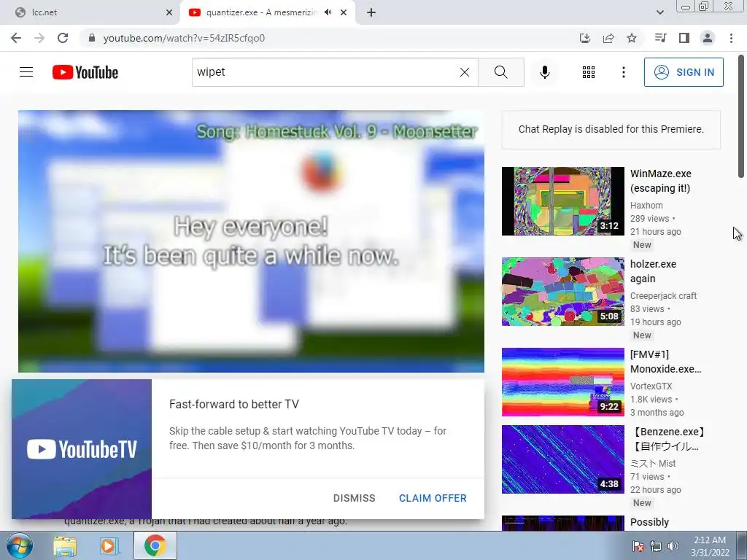Focus the address bar URL

coord(184,38)
